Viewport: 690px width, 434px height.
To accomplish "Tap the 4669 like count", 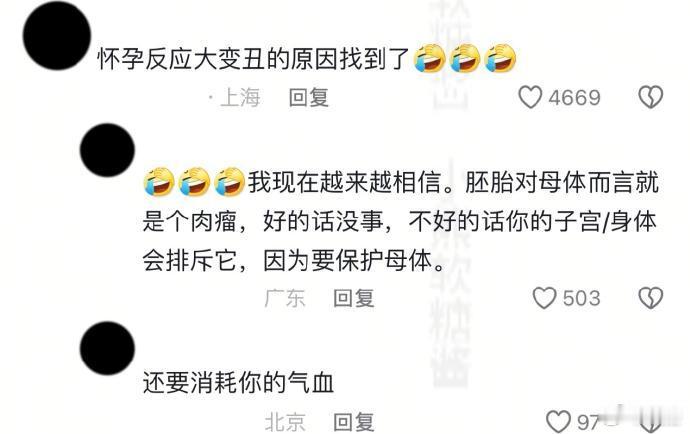I will tap(574, 98).
